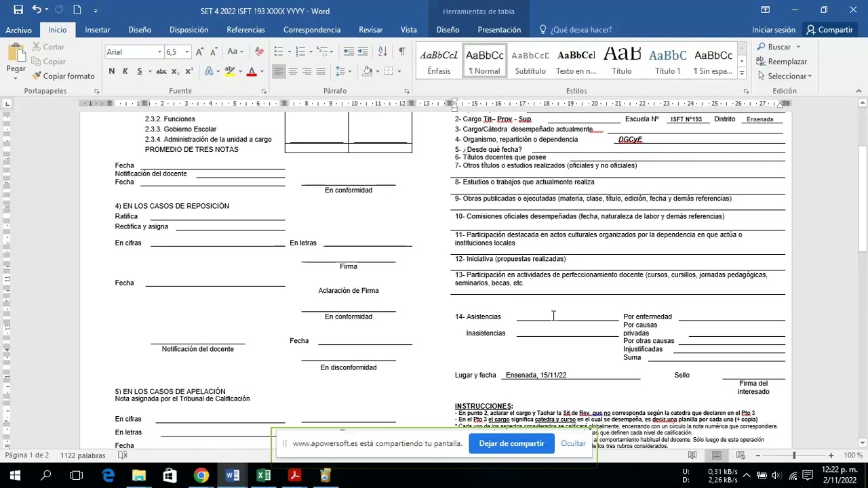Image resolution: width=868 pixels, height=488 pixels.
Task: Center the paragraph text
Action: [x=293, y=71]
